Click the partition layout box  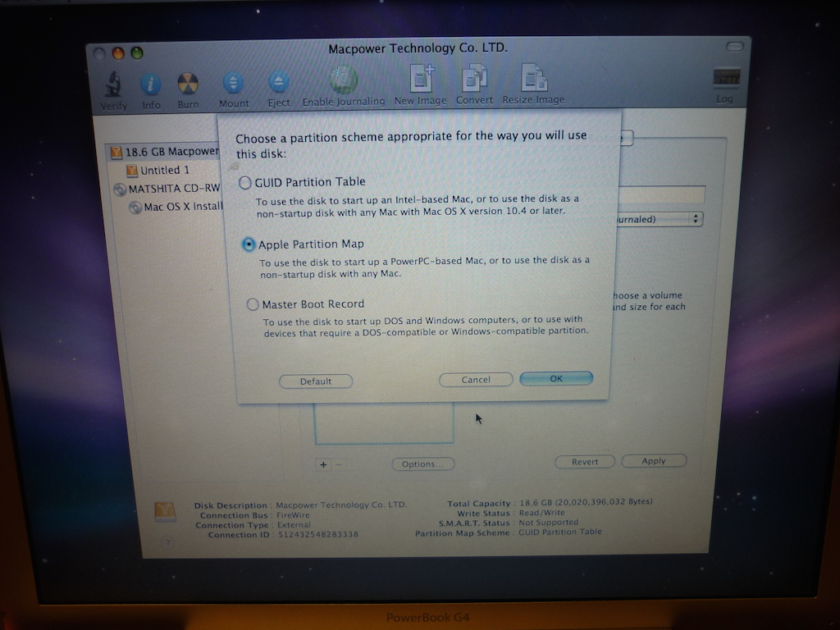(x=384, y=423)
